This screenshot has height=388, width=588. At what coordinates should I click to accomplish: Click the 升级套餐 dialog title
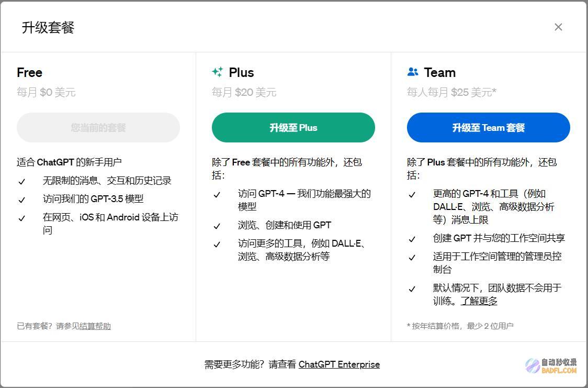click(48, 27)
